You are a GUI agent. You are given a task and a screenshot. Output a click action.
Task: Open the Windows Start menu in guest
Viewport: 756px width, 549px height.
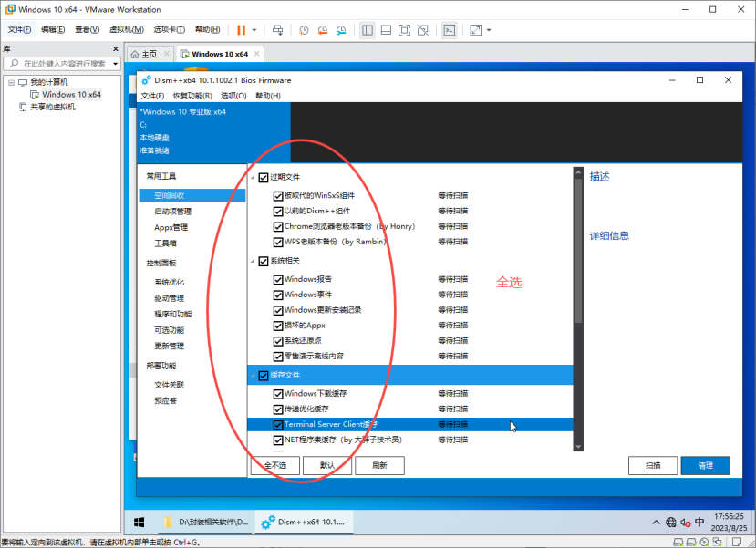(140, 522)
